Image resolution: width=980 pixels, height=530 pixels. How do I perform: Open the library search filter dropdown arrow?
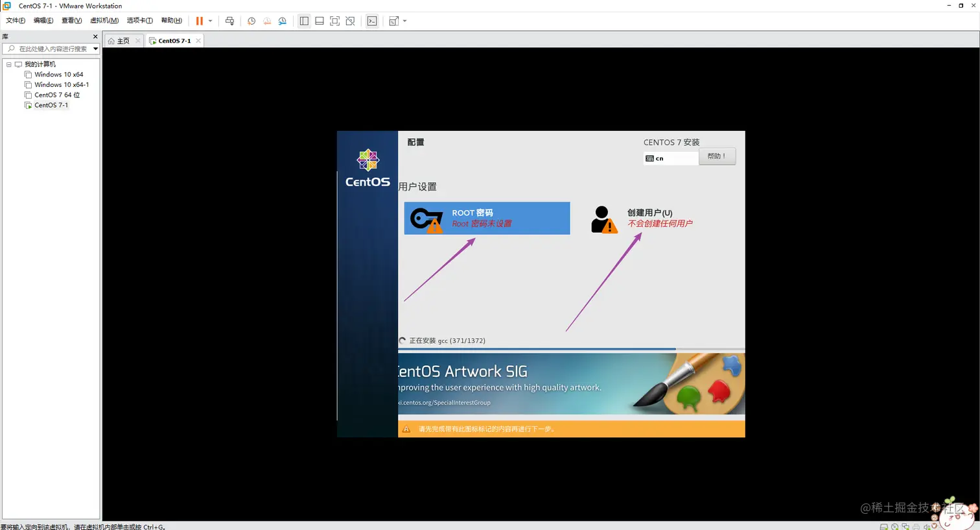coord(95,49)
